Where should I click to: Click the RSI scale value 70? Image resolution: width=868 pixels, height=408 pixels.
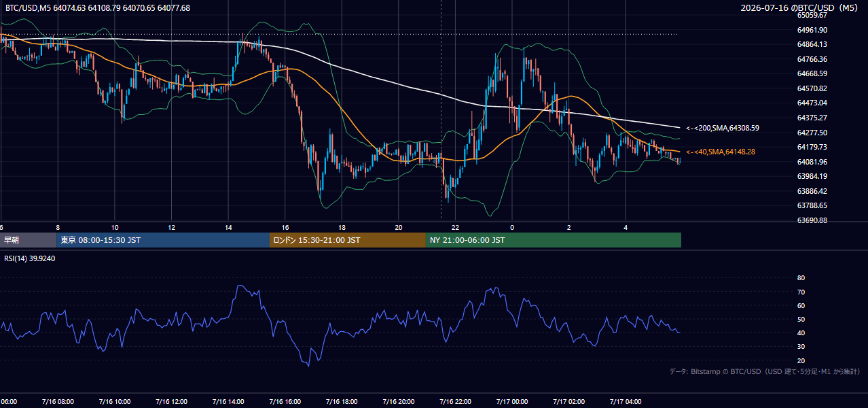pos(801,292)
